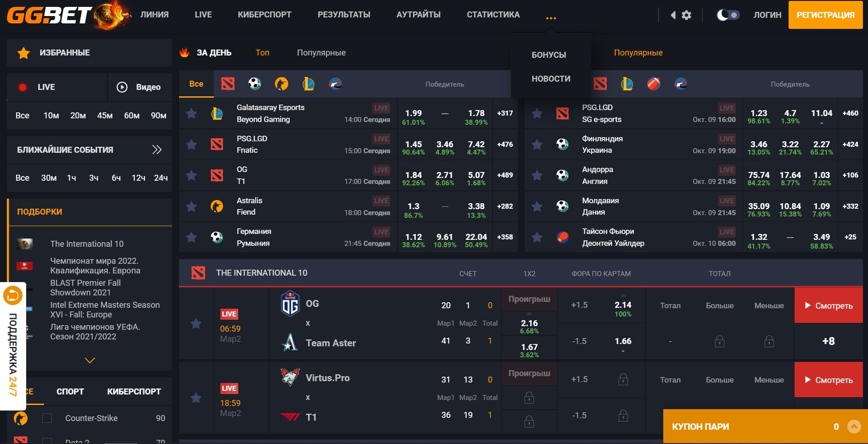Favorite the Astralis vs Fiend match

[x=191, y=206]
